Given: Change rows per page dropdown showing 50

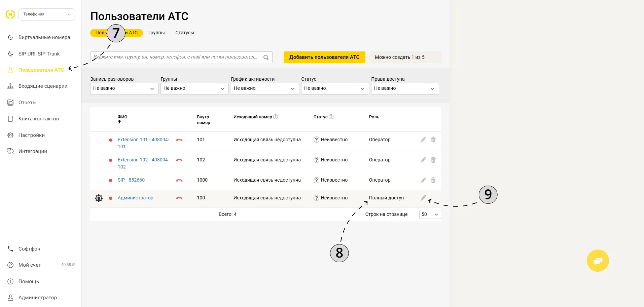Looking at the screenshot, I should [x=430, y=214].
